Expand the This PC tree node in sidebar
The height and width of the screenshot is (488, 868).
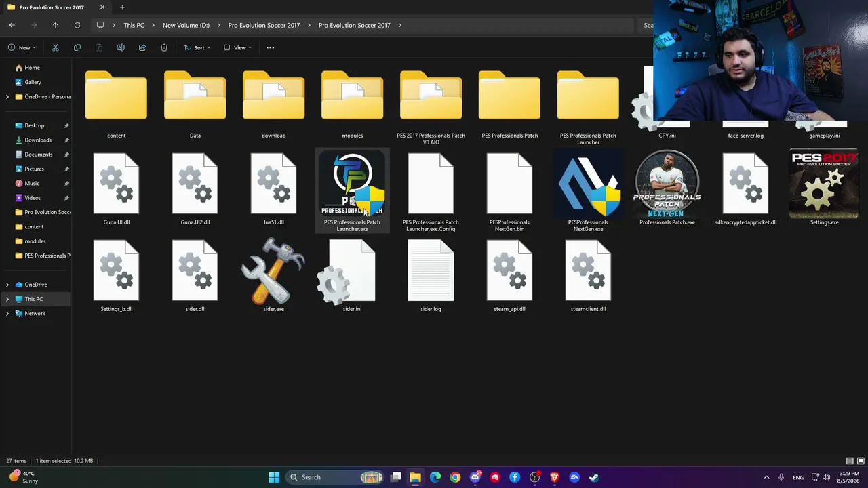coord(7,299)
